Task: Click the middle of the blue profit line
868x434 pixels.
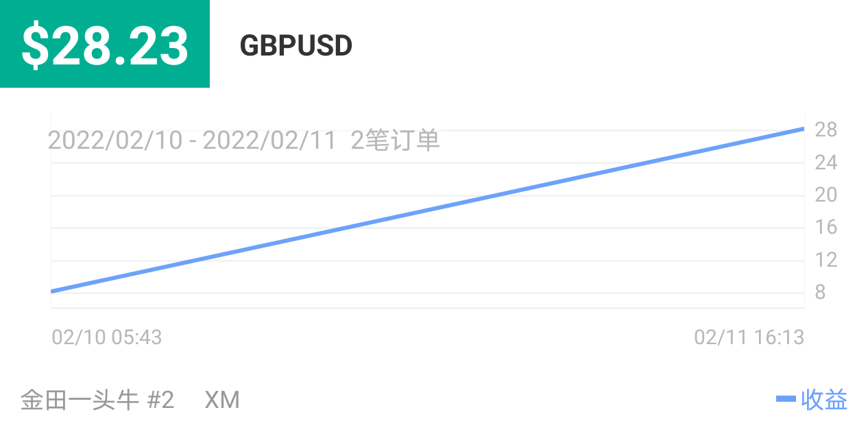Action: click(427, 210)
